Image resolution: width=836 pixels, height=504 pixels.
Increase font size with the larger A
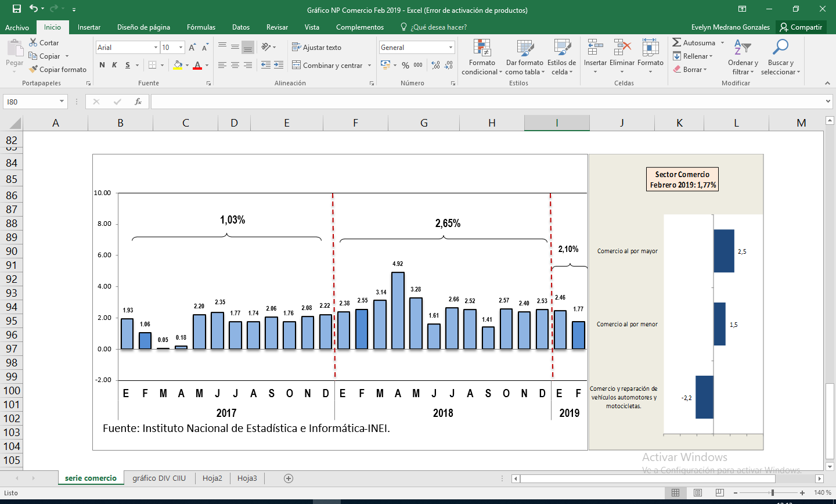click(x=192, y=48)
